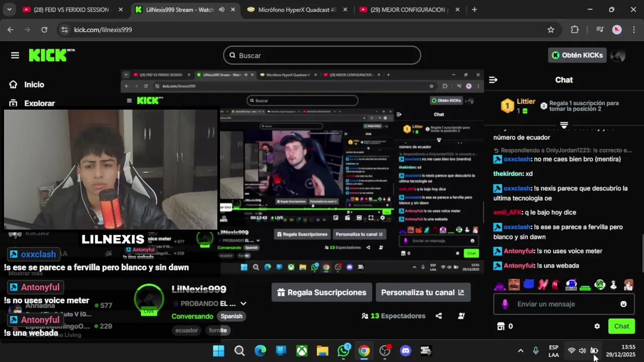Open Windows Start menu

218,351
